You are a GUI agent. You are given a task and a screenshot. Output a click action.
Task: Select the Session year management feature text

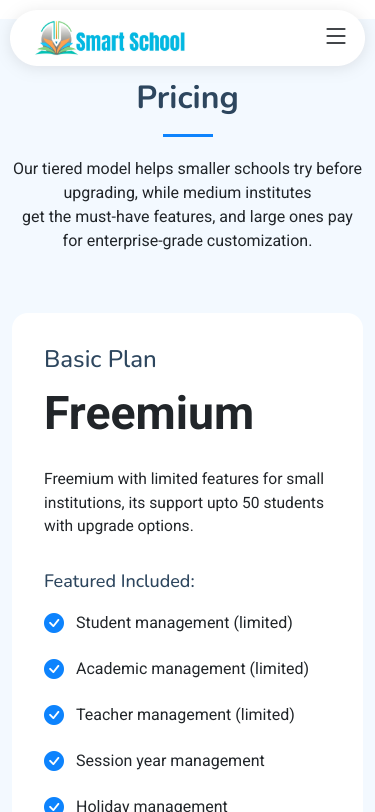[170, 761]
